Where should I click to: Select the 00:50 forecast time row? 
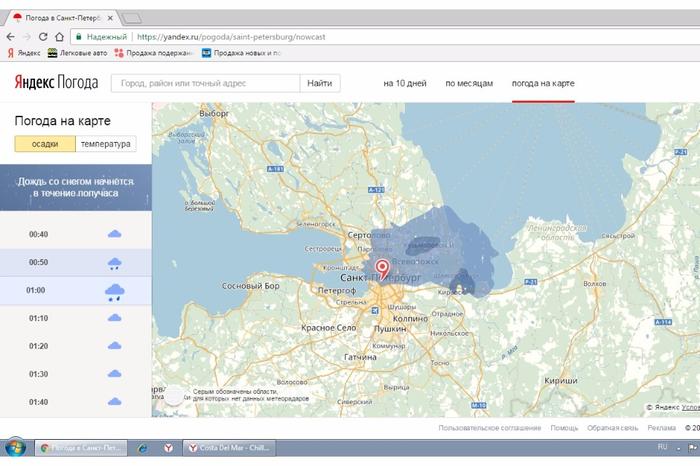click(75, 262)
